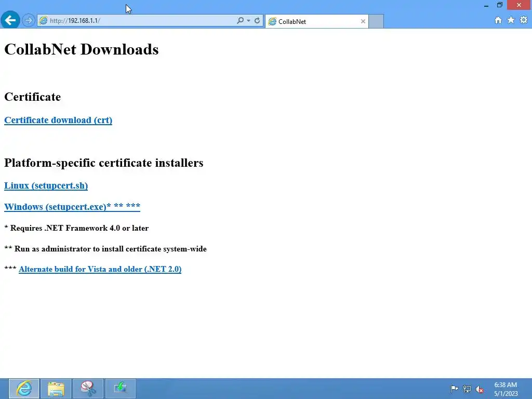
Task: Open the Tools gear icon
Action: point(524,20)
